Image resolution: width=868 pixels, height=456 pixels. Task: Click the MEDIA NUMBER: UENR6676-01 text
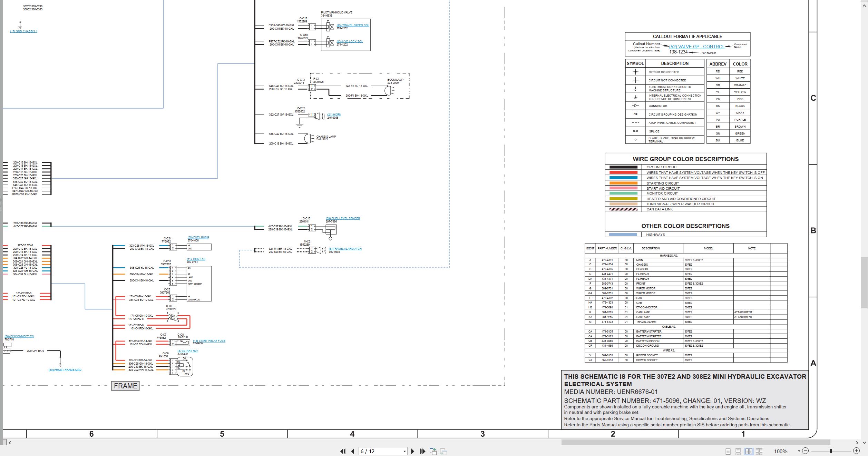[x=611, y=392]
